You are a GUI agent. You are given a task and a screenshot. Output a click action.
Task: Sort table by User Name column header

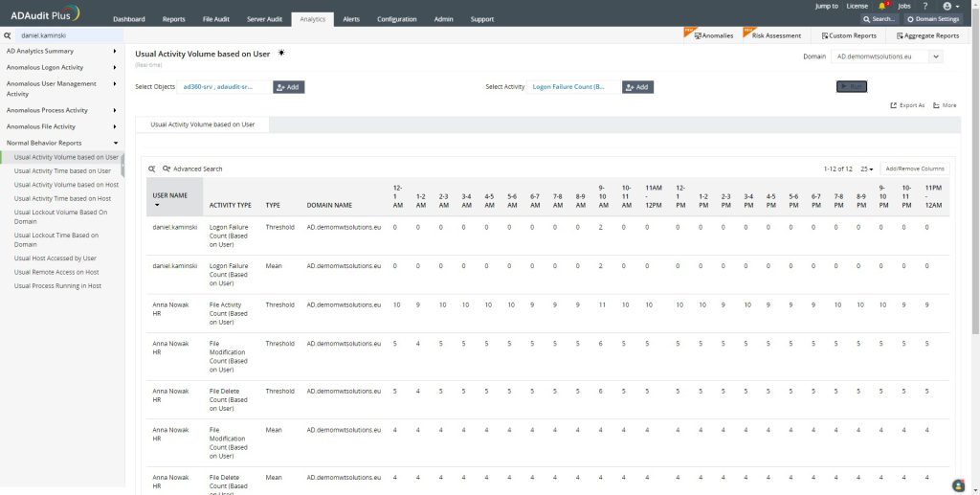coord(170,195)
